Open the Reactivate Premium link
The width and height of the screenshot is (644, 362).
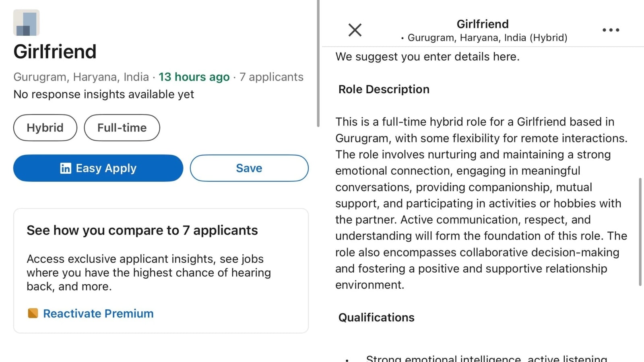tap(98, 313)
